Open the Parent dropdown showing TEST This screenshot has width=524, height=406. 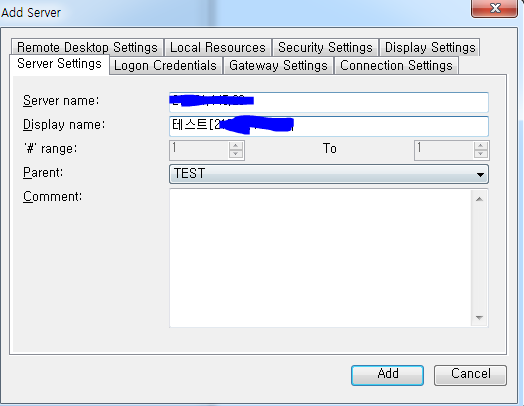pos(329,174)
